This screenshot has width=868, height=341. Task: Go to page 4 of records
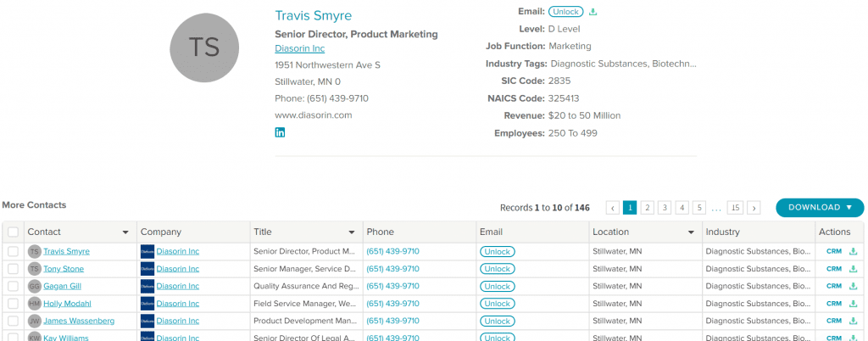tap(682, 208)
